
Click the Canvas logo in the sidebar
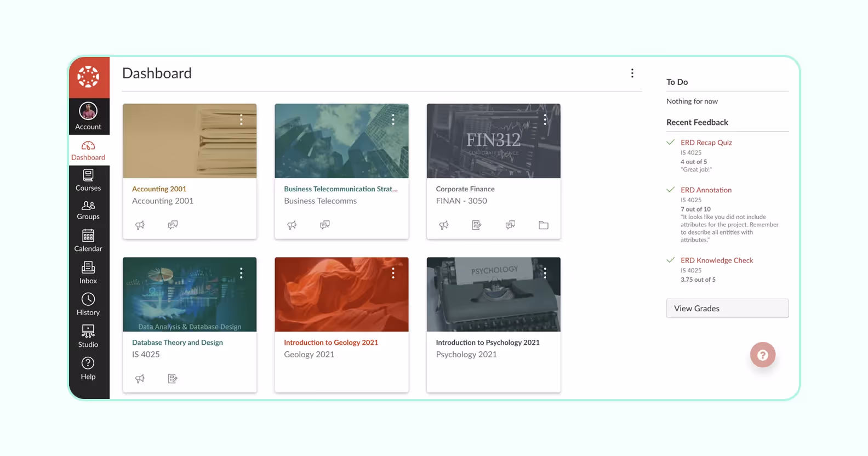88,77
